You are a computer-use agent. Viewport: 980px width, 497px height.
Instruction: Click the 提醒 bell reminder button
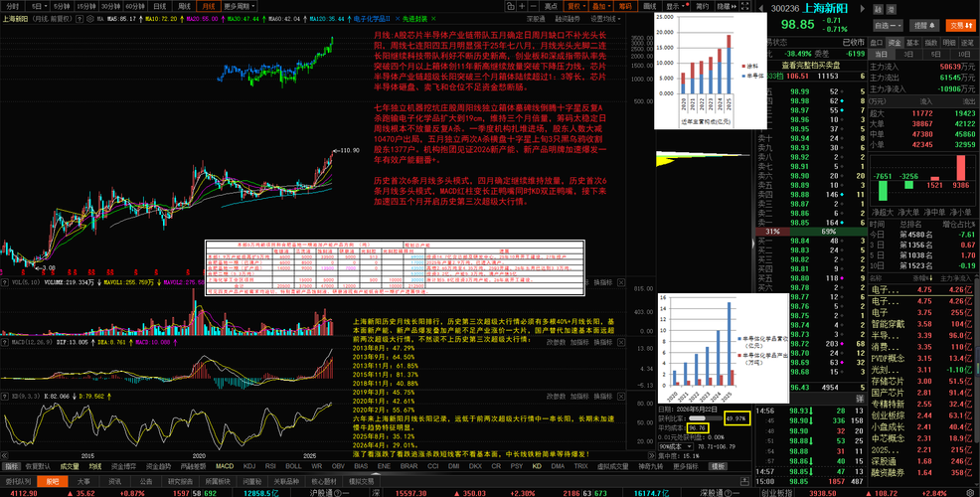924,26
